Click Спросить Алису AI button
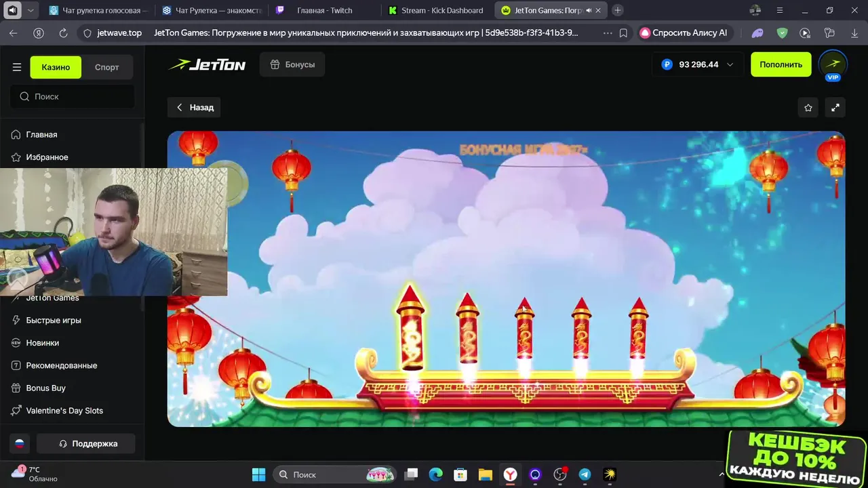The image size is (868, 488). pyautogui.click(x=684, y=33)
